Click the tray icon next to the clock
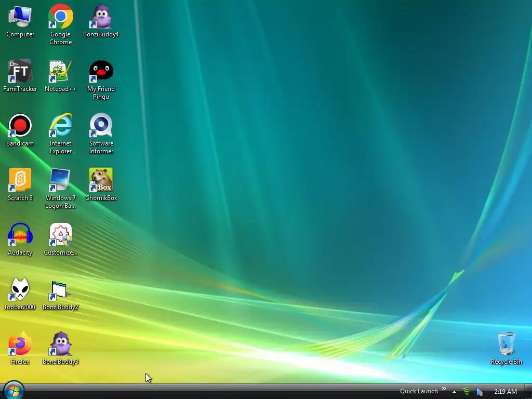This screenshot has width=532, height=399. point(480,392)
